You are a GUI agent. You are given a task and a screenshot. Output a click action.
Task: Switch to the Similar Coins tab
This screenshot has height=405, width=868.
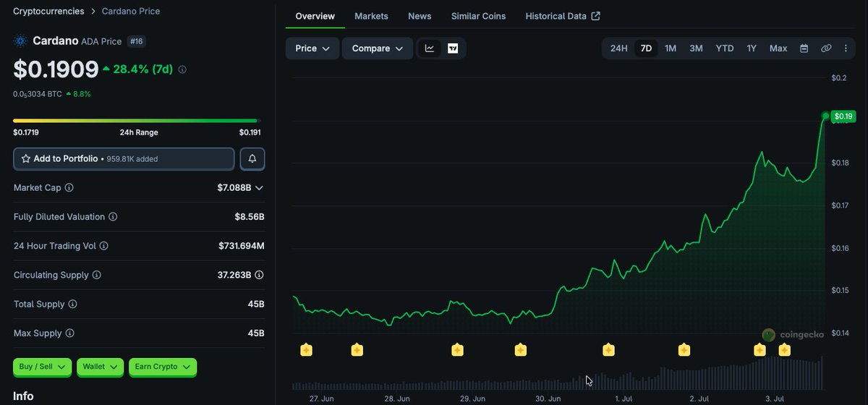point(479,16)
